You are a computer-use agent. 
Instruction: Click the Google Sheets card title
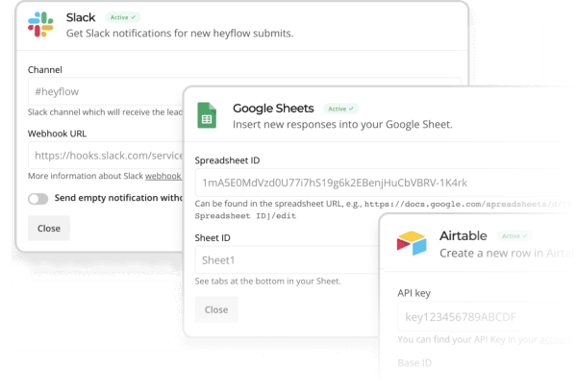273,109
